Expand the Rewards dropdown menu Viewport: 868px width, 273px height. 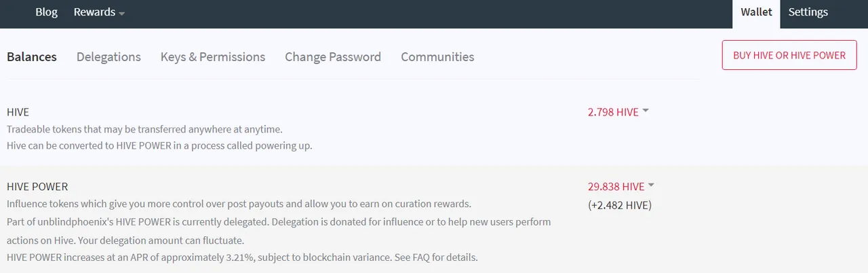point(99,12)
